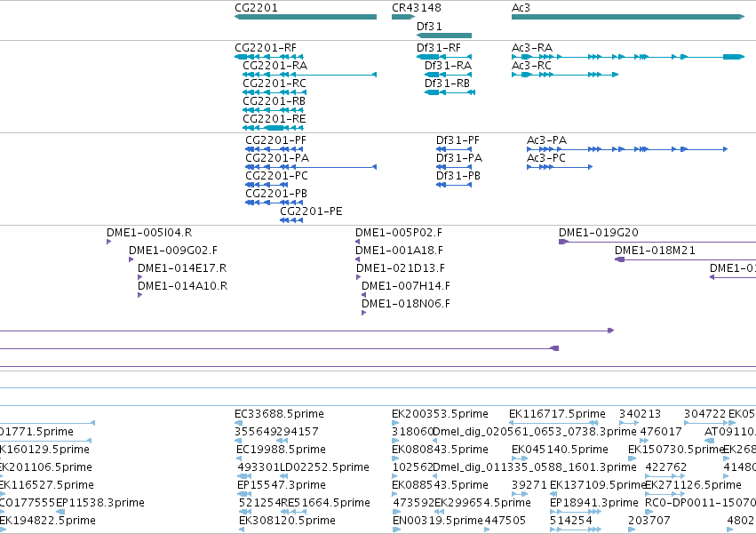The image size is (756, 534).
Task: Click CG2201-PB protein label
Action: tap(276, 194)
